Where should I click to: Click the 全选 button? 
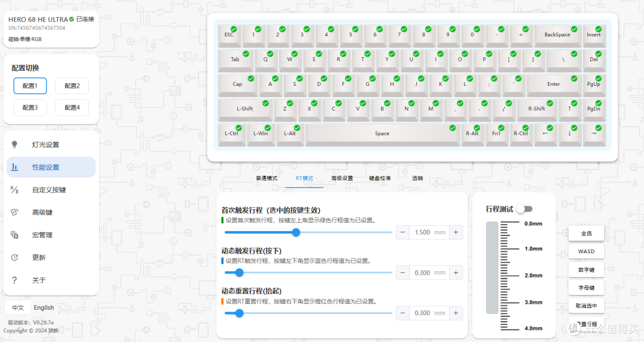pos(586,233)
